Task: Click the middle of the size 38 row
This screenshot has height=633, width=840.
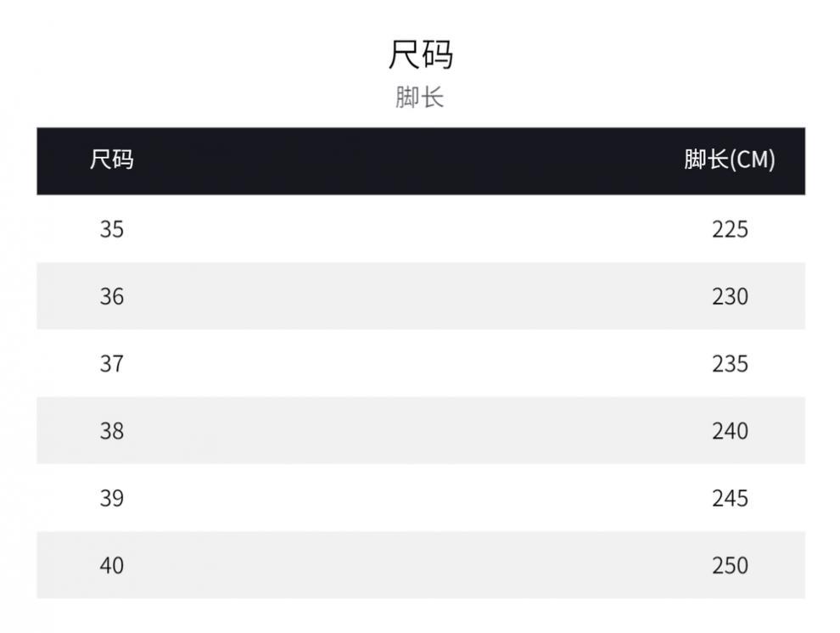Action: (421, 431)
